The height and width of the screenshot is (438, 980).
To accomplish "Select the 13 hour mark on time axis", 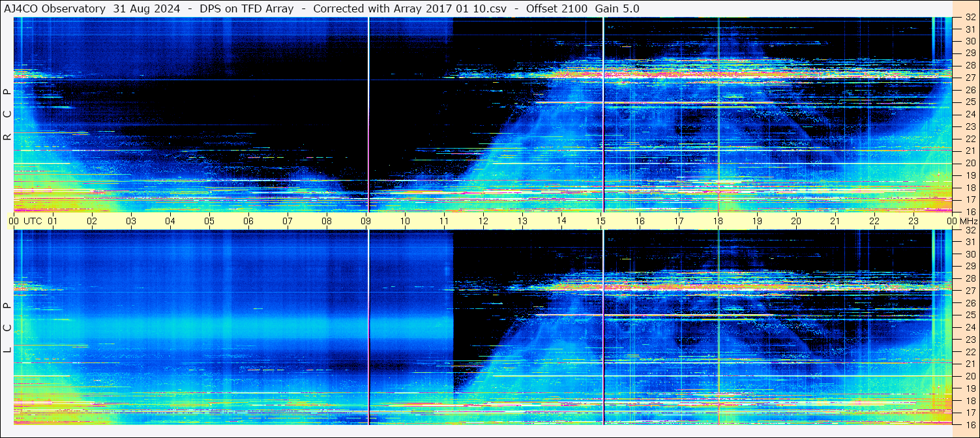I will 522,221.
